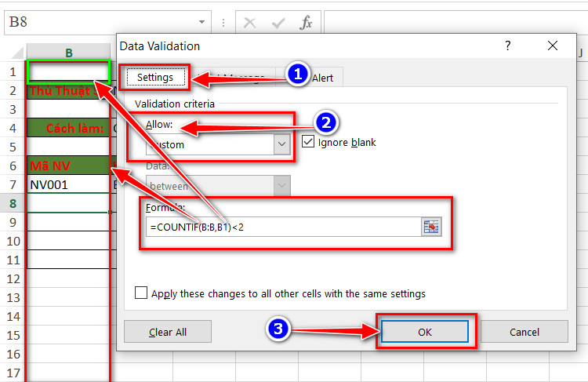Select row 12 header
This screenshot has width=588, height=382.
pos(13,278)
